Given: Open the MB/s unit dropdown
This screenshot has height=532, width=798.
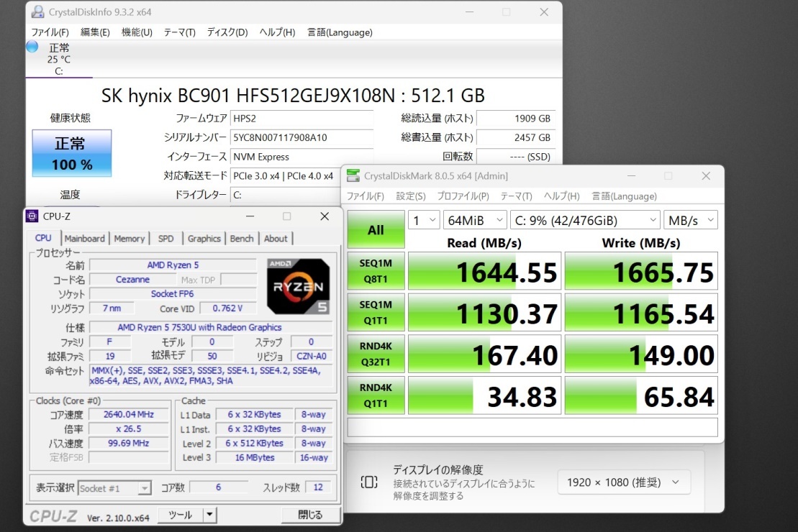Looking at the screenshot, I should pyautogui.click(x=691, y=220).
